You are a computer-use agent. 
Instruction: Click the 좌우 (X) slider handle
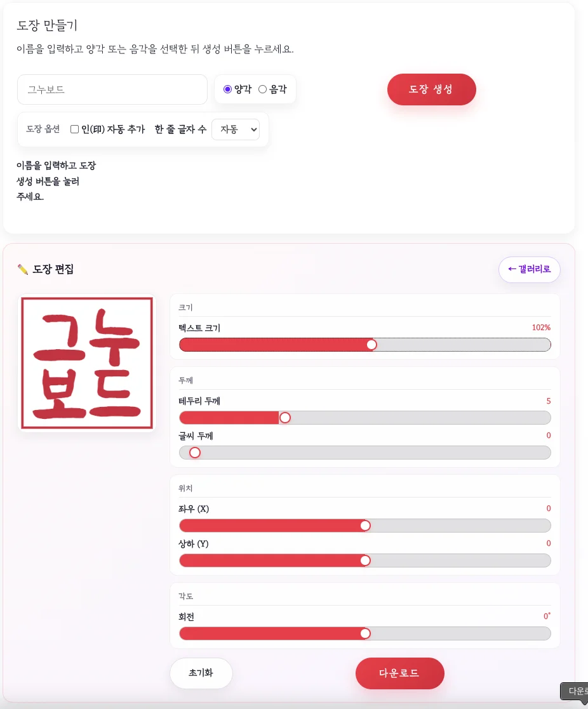click(365, 526)
